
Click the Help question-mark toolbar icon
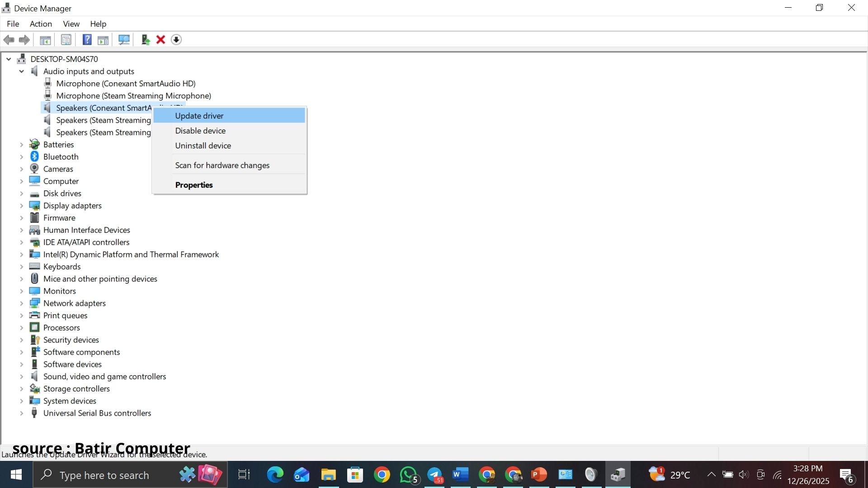point(87,40)
